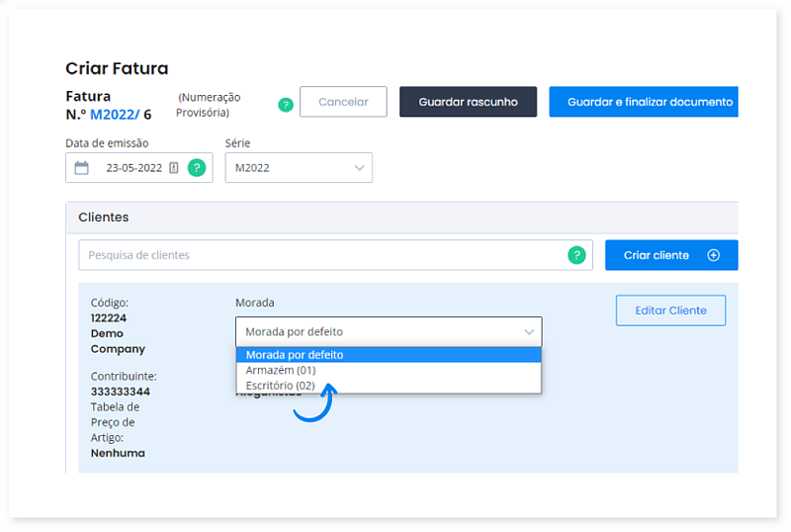The width and height of the screenshot is (791, 532).
Task: Click the emission date value 23-05-2022
Action: tap(133, 168)
